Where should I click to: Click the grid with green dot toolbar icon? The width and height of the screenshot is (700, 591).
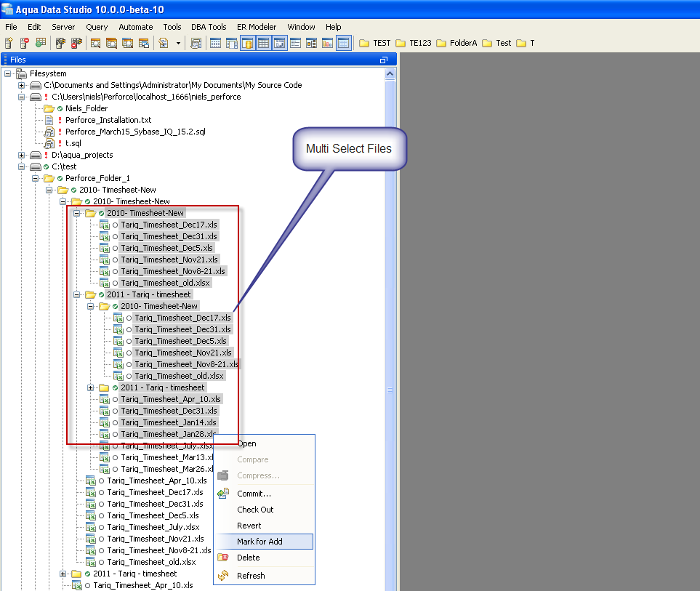tap(41, 43)
